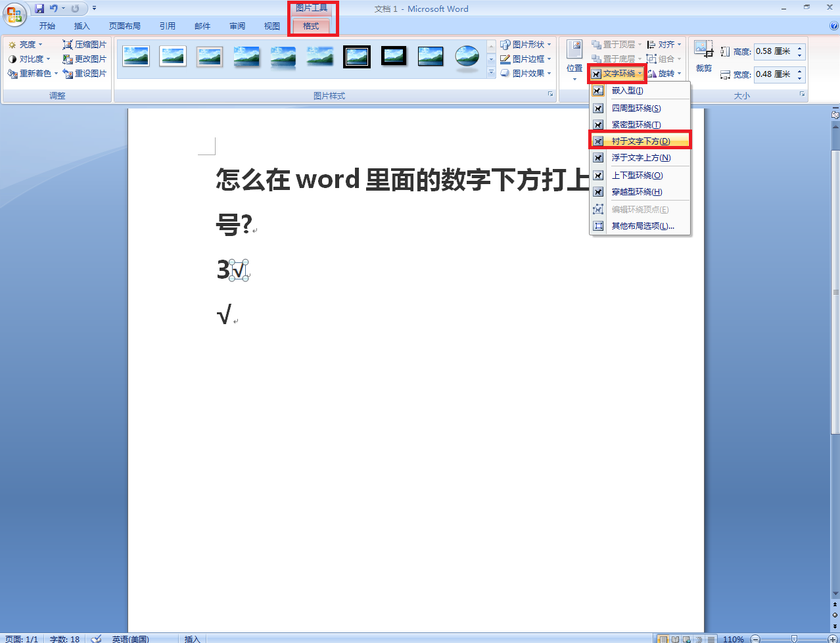Viewport: 840px width, 643px height.
Task: Open the Word help question mark icon
Action: (834, 26)
